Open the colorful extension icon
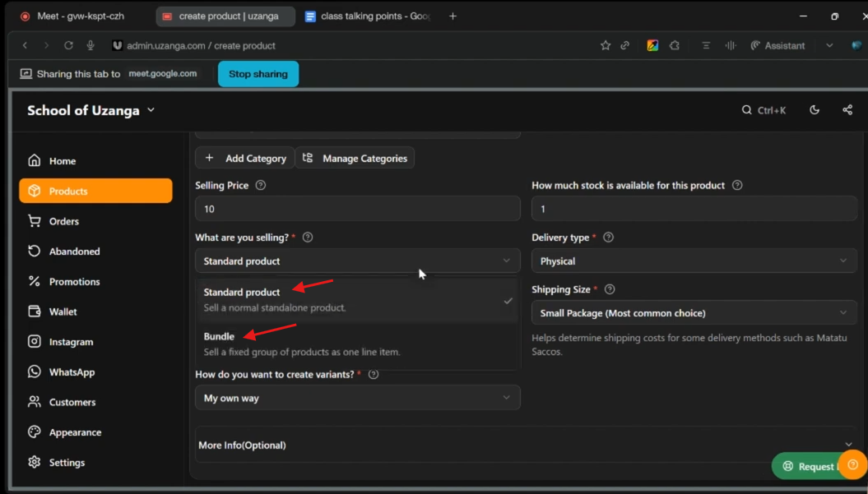This screenshot has width=868, height=494. click(x=652, y=45)
